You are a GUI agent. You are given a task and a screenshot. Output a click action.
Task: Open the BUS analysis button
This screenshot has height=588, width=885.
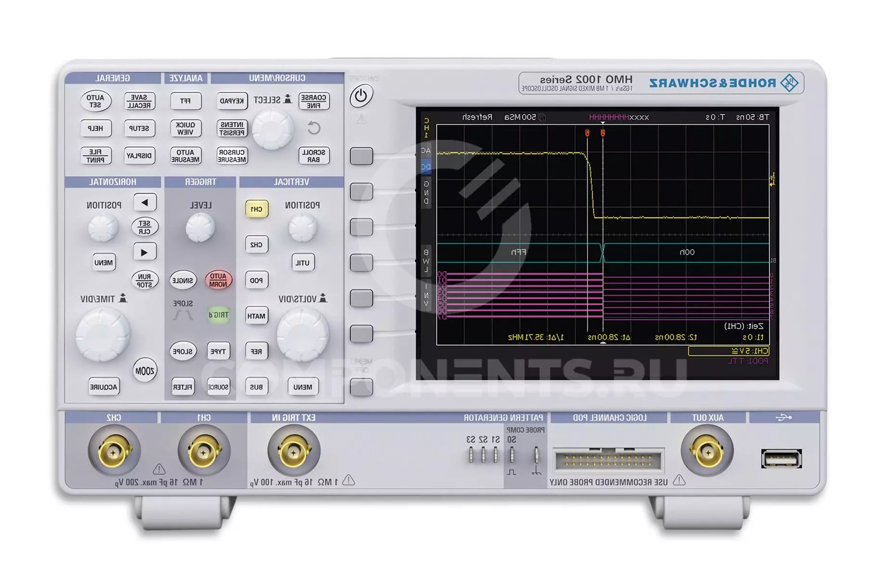[256, 387]
